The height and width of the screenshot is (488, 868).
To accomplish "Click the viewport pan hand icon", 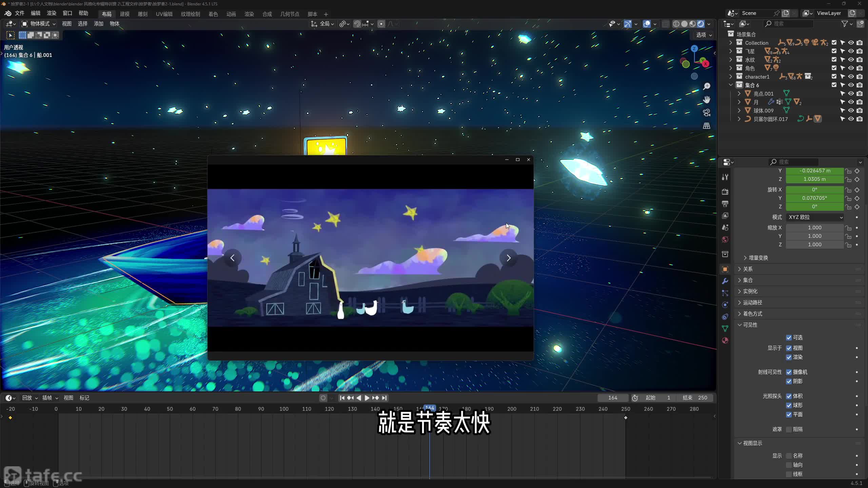I will point(707,100).
